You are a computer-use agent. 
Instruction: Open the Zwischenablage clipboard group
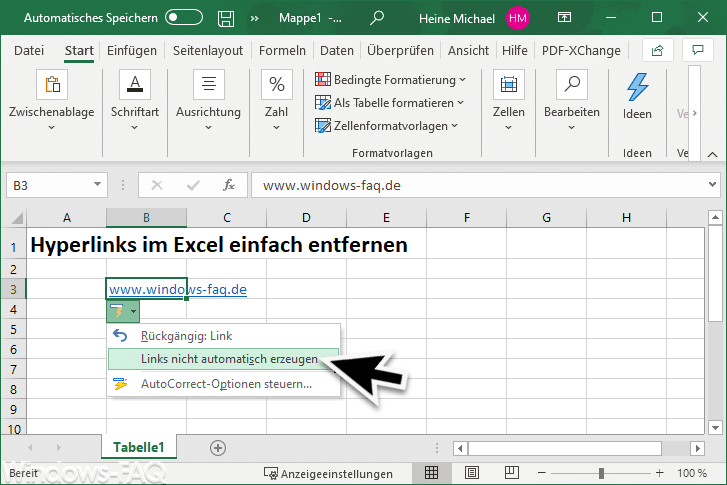click(51, 99)
